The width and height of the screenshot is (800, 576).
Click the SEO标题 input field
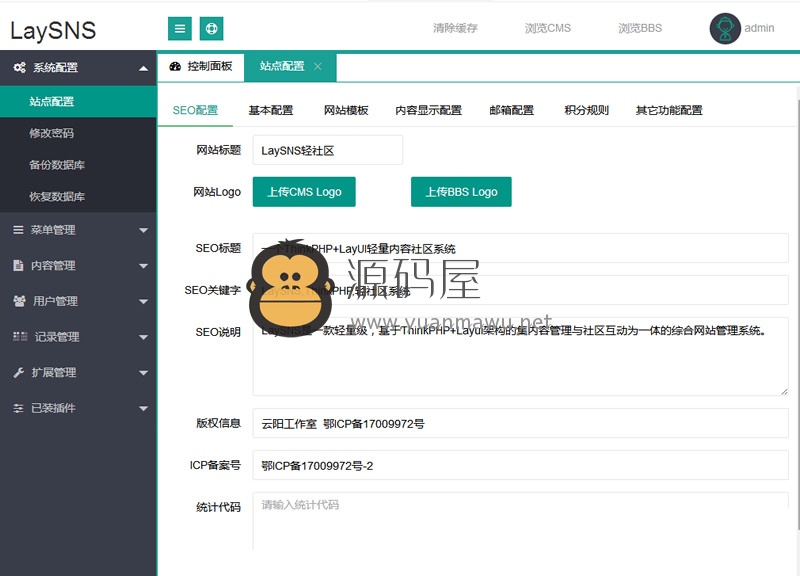tap(520, 248)
